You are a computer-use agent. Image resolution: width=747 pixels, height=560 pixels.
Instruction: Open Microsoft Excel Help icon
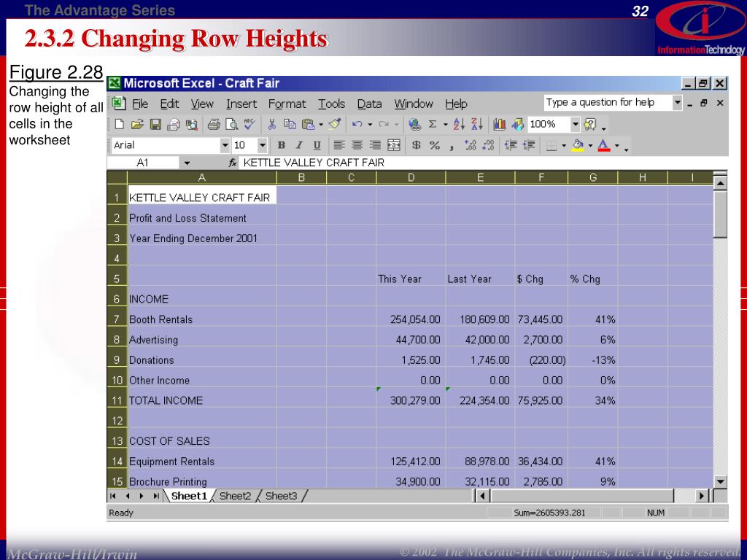tap(589, 125)
